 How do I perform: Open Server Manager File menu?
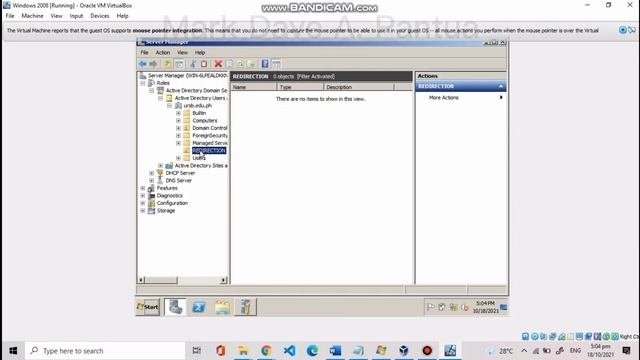(x=144, y=53)
